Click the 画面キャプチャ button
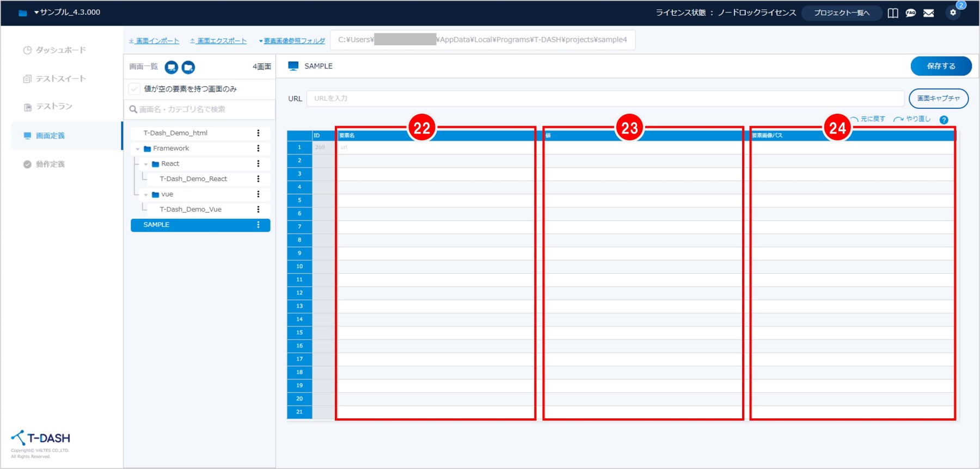This screenshot has width=980, height=469. [x=938, y=98]
